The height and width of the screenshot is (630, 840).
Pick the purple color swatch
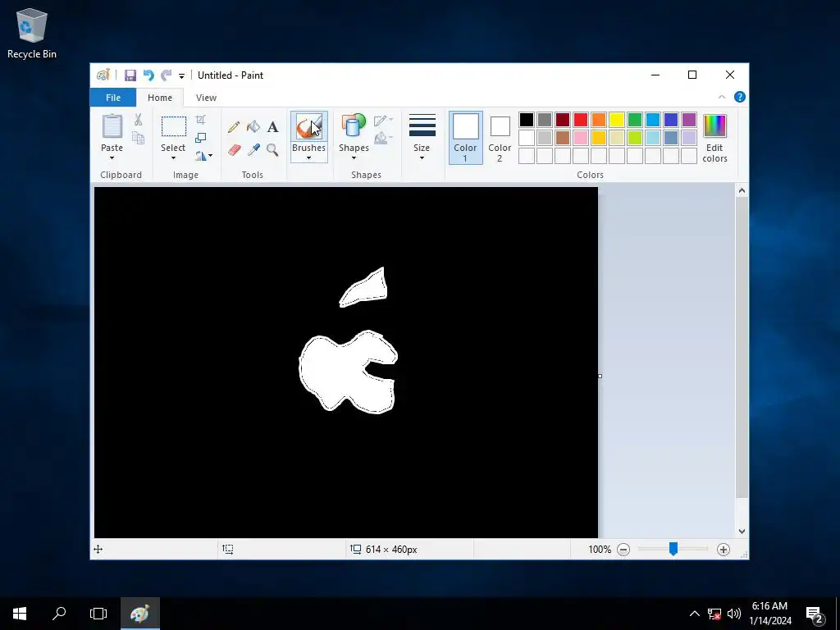(x=689, y=120)
